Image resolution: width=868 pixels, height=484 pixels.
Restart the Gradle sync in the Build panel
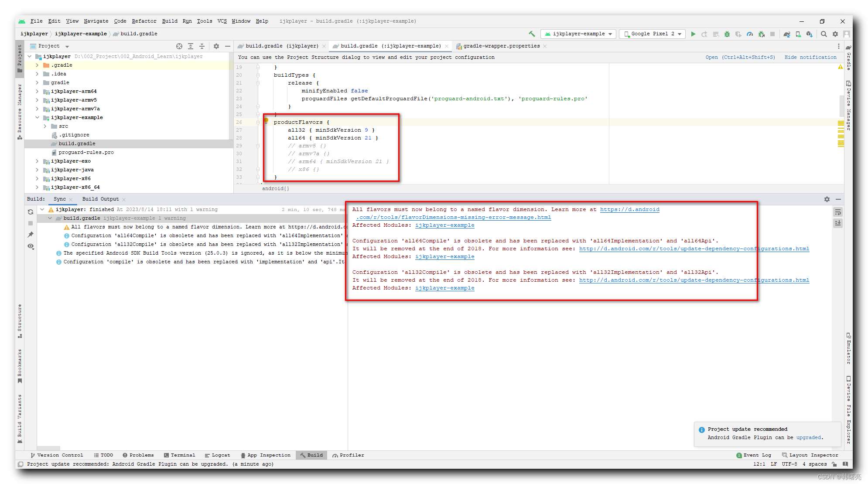coord(31,212)
